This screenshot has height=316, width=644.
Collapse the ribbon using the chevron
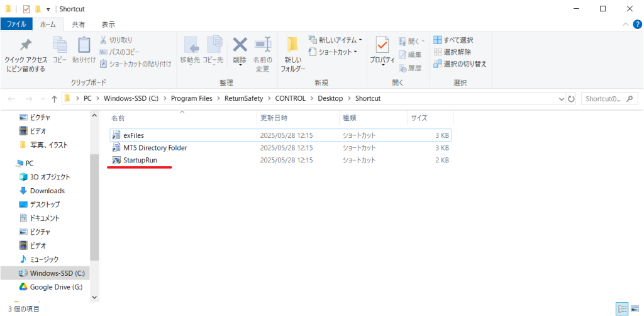pyautogui.click(x=626, y=25)
